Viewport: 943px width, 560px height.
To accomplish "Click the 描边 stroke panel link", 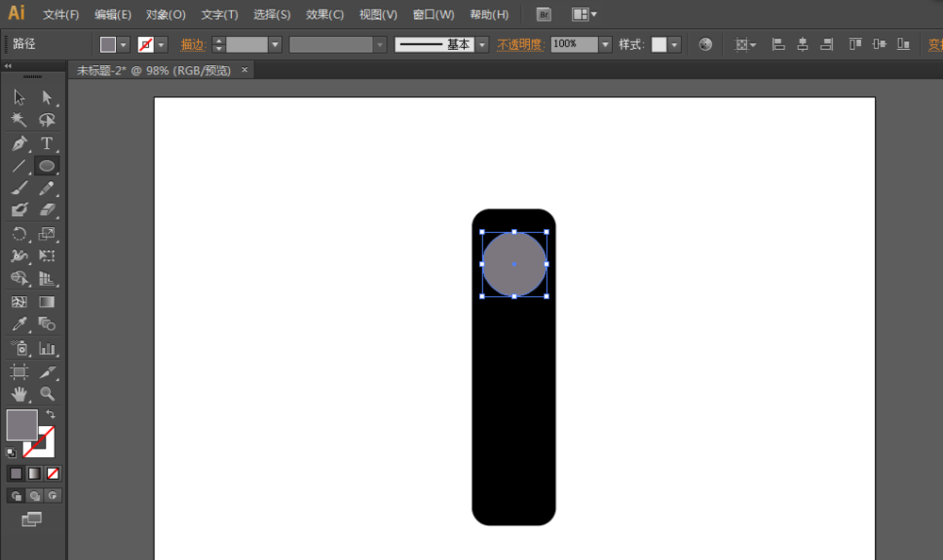I will (193, 44).
